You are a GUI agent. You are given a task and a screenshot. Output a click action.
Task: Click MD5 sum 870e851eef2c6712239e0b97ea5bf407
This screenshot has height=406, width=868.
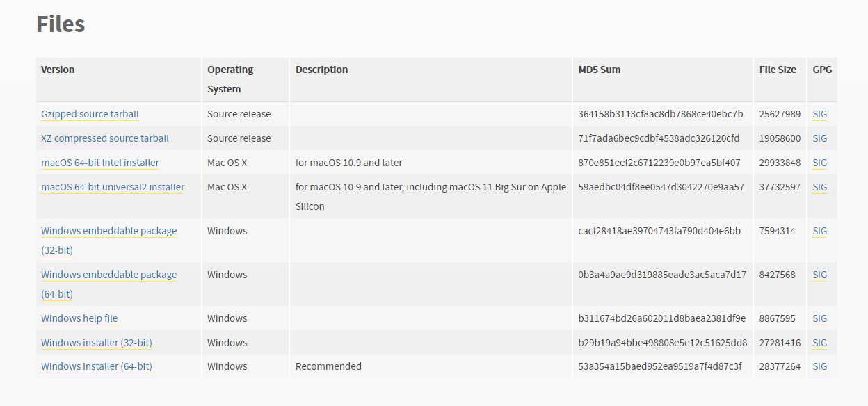point(659,163)
